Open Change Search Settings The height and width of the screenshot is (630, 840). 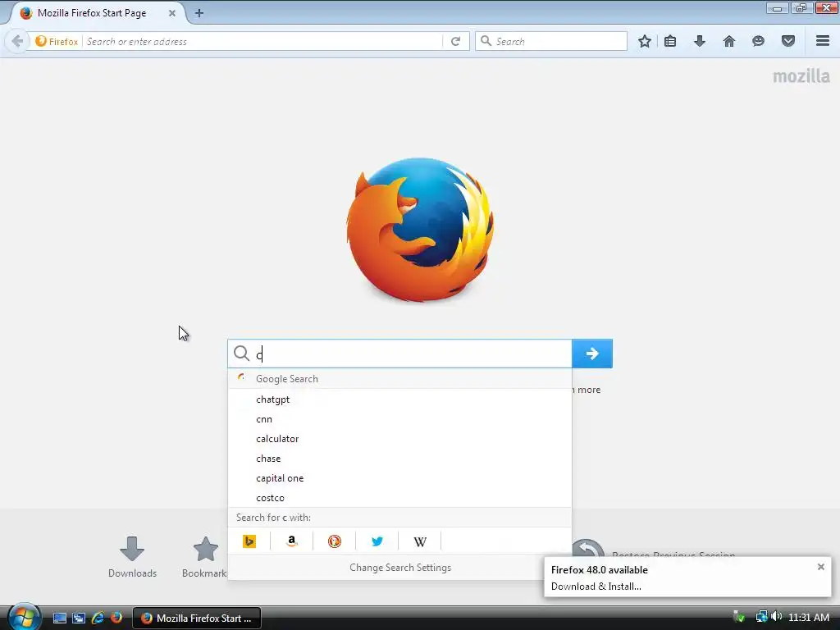click(x=400, y=568)
